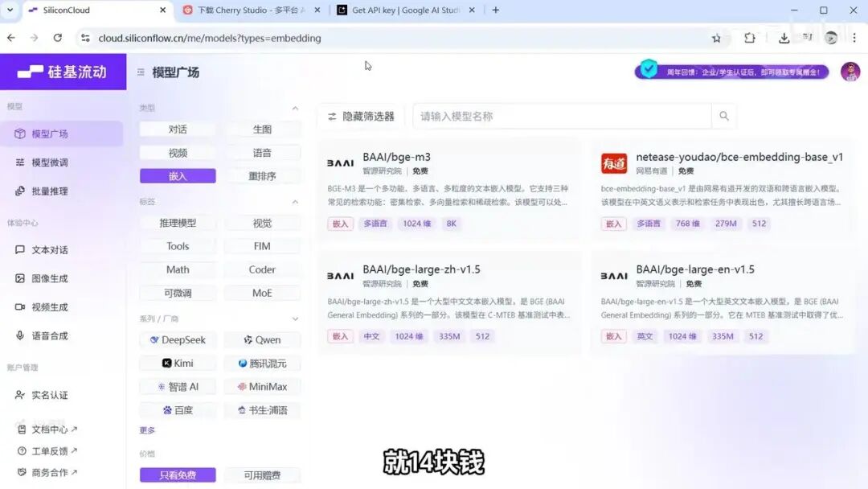This screenshot has height=489, width=868.
Task: Click the 周年回馈 promotional banner
Action: coord(732,72)
